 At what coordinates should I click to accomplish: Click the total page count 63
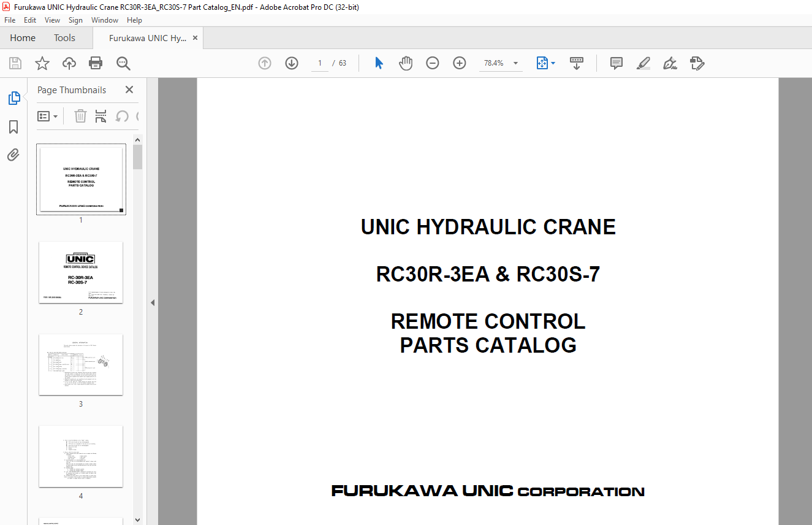pos(343,63)
